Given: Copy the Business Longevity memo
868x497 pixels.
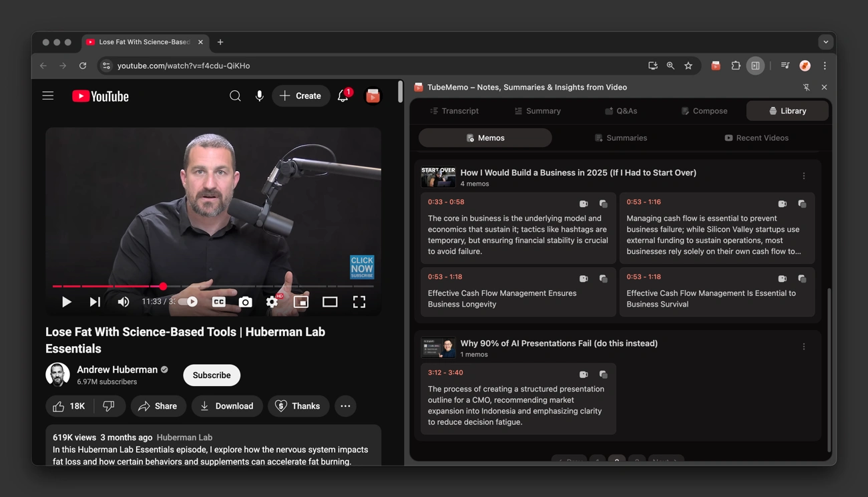Looking at the screenshot, I should pyautogui.click(x=603, y=279).
